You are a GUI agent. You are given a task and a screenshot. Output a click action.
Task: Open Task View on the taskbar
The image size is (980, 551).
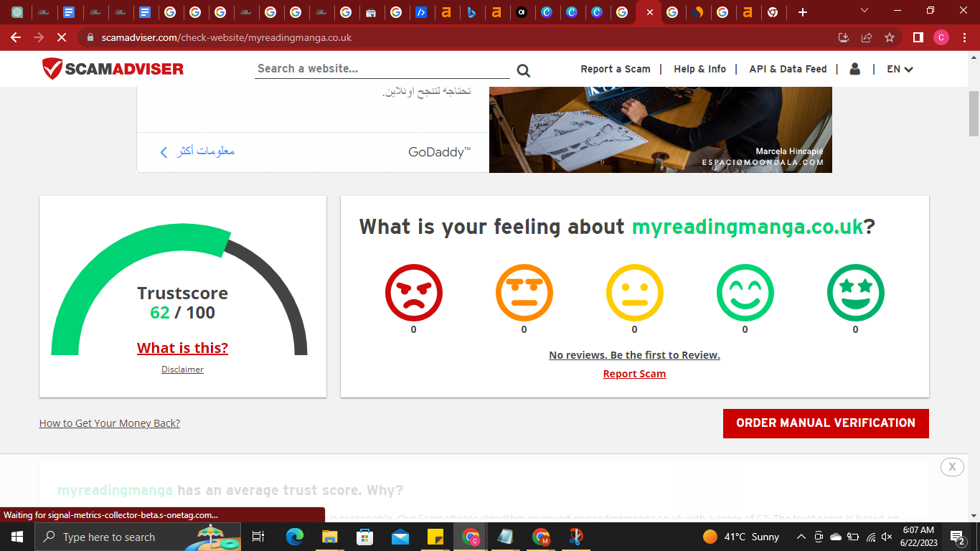pos(258,537)
